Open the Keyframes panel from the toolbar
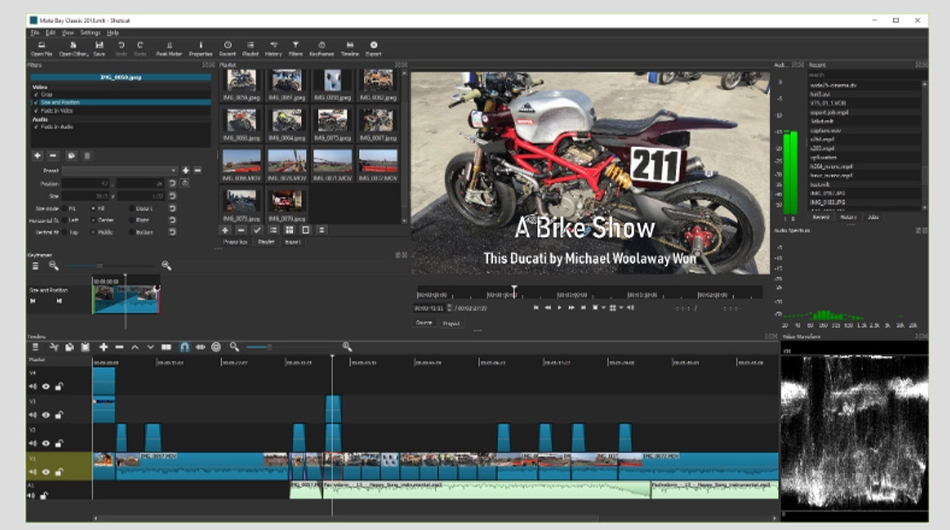 (x=322, y=48)
